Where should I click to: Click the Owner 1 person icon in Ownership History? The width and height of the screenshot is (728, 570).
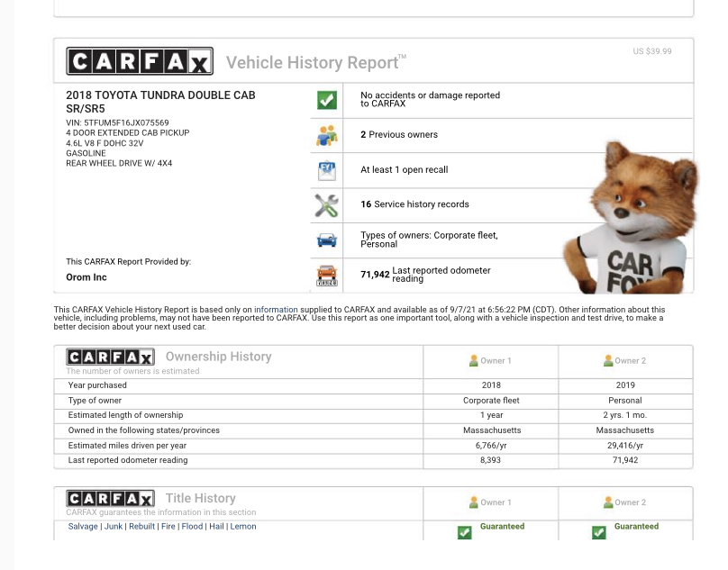tap(473, 361)
